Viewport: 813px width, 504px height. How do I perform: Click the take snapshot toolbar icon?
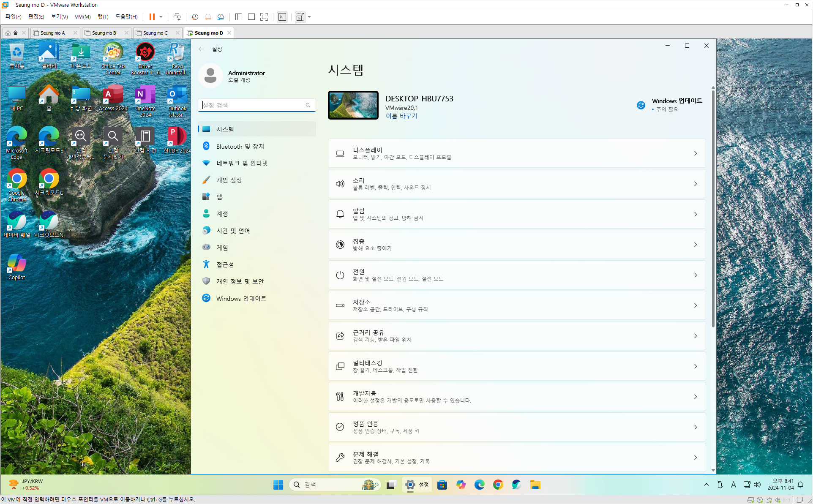pos(195,17)
